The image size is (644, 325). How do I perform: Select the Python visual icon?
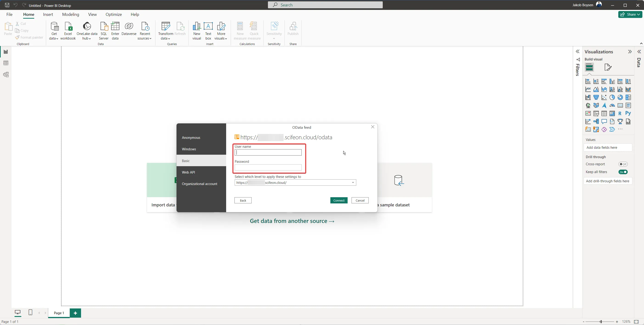(628, 113)
